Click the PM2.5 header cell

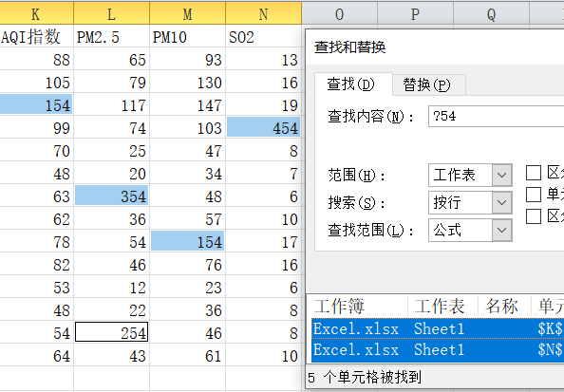(x=111, y=37)
